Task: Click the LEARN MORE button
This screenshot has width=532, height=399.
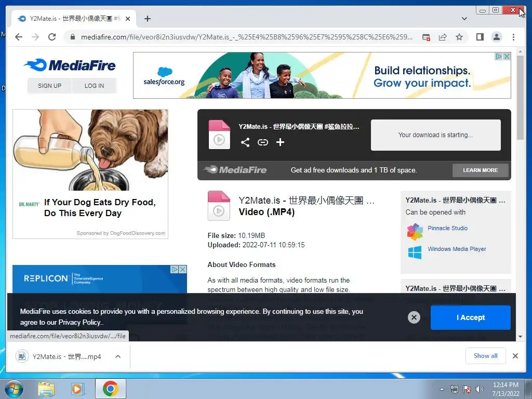Action: coord(481,170)
